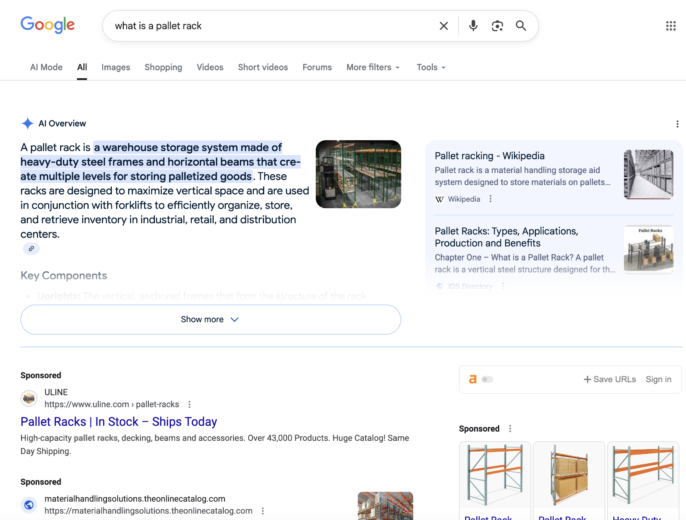Go to the Videos tab

(x=210, y=67)
